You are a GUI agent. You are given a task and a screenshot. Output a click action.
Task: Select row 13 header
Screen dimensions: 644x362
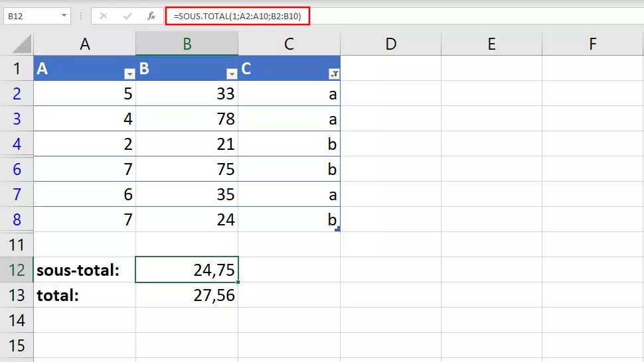17,295
